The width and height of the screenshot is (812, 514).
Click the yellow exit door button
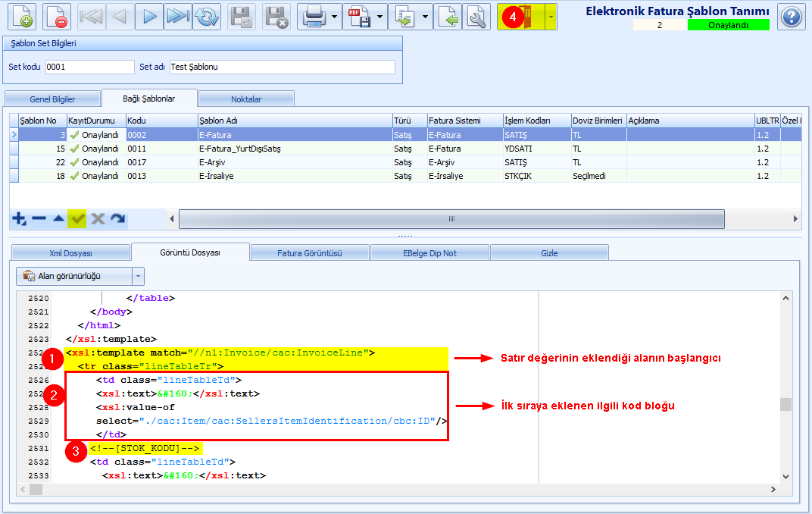521,17
